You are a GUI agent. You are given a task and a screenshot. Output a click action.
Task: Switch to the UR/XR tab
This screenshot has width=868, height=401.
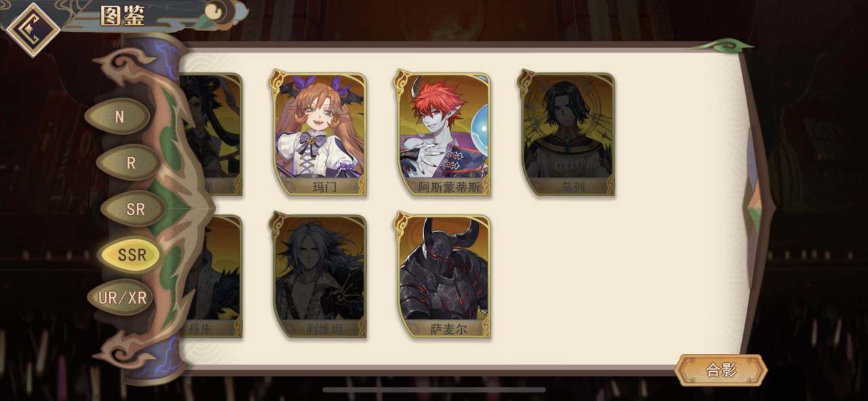(121, 298)
